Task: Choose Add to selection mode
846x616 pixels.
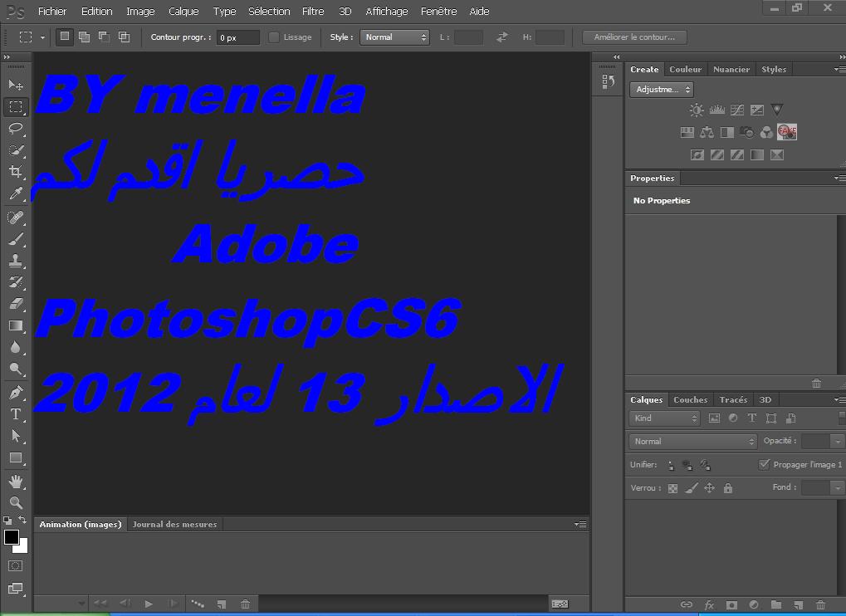Action: tap(84, 37)
